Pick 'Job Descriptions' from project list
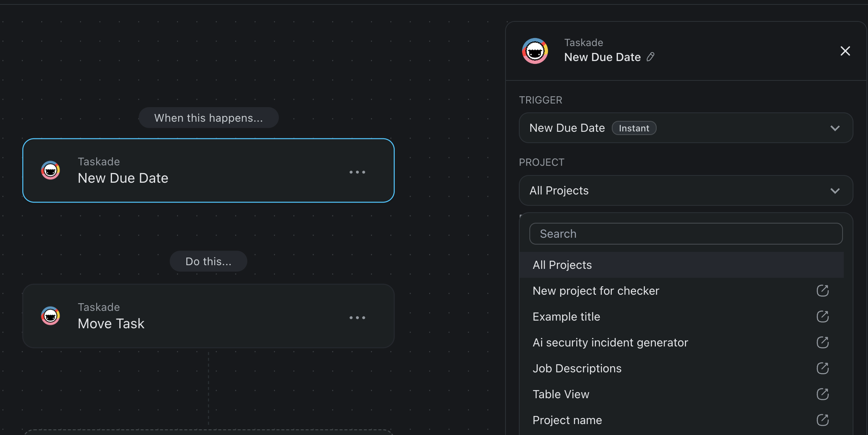This screenshot has width=868, height=435. tap(682, 368)
